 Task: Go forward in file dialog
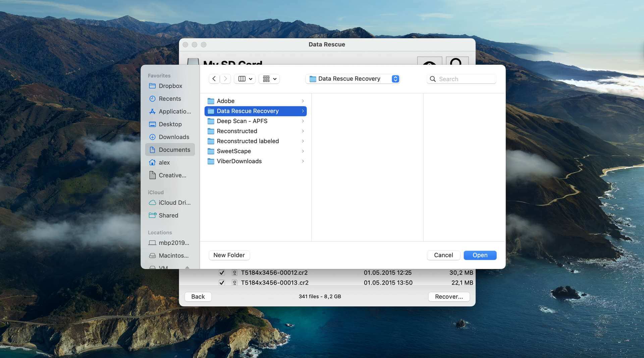[x=225, y=79]
